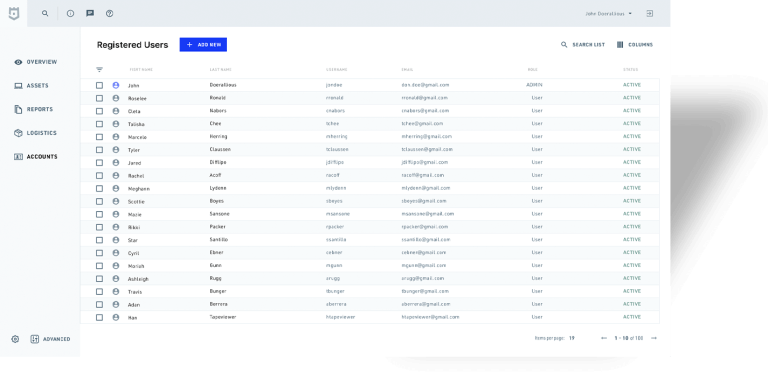Image resolution: width=768 pixels, height=380 pixels.
Task: Tick the Jared Difilipo checkbox
Action: tap(99, 163)
